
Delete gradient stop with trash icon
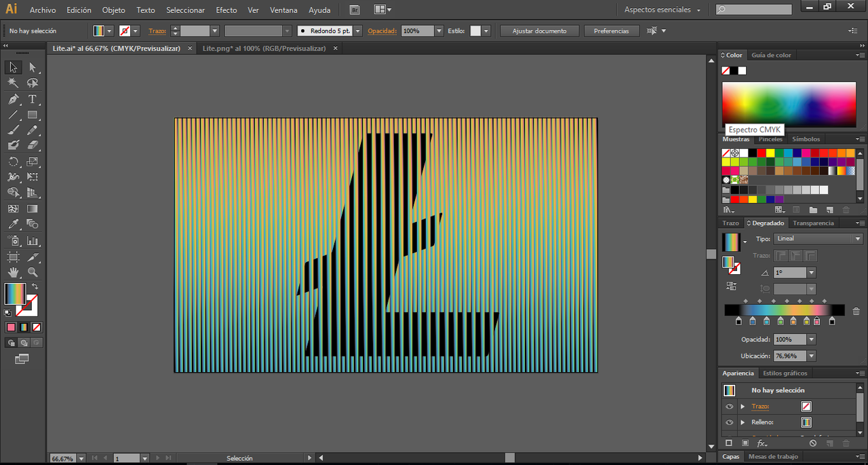(856, 311)
